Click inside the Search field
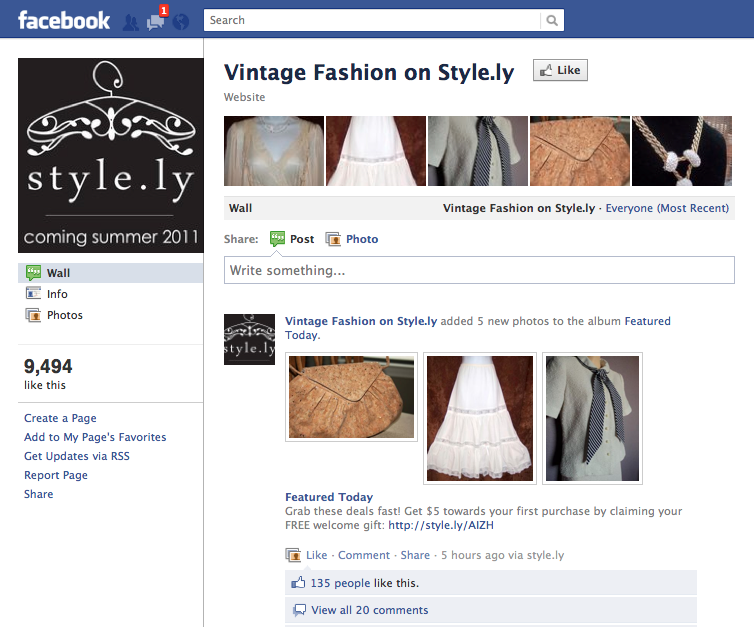Viewport: 754px width, 627px height. point(372,20)
